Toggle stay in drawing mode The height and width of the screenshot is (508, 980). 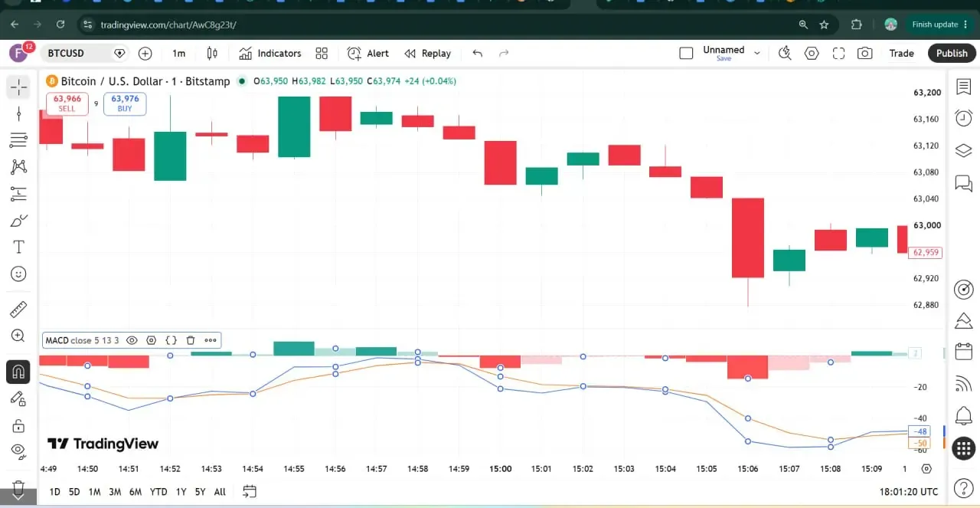(18, 398)
